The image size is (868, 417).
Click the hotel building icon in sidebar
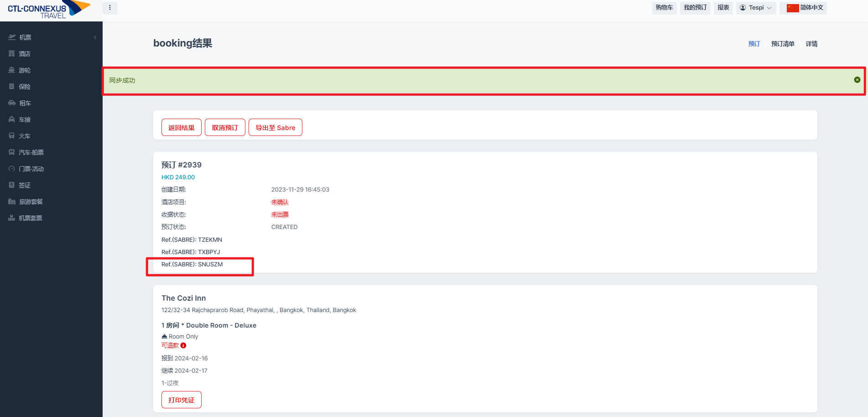click(x=12, y=54)
